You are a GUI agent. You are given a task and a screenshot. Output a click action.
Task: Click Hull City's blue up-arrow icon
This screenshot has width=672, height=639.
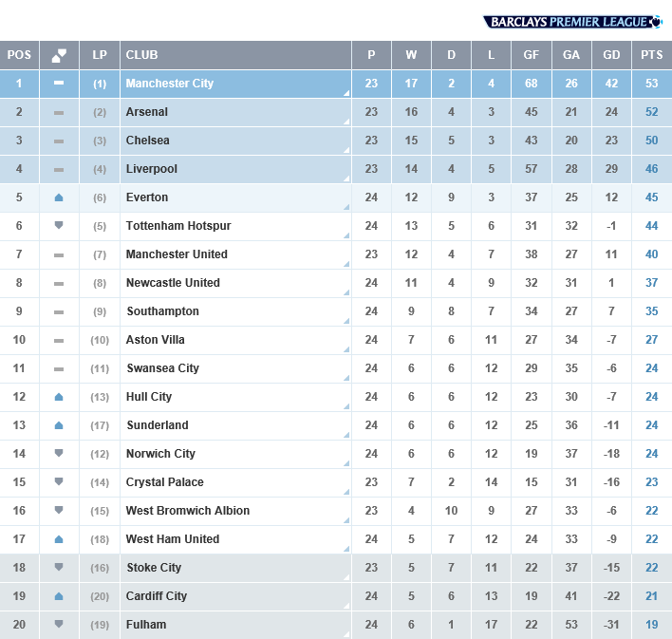click(59, 397)
